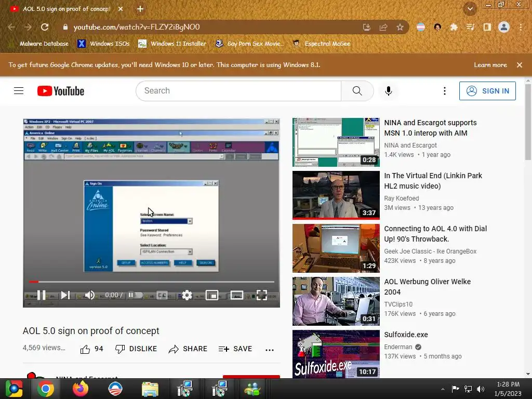Open AOL Werbung Oliver Welke 2004 video
532x399 pixels.
pos(427,287)
